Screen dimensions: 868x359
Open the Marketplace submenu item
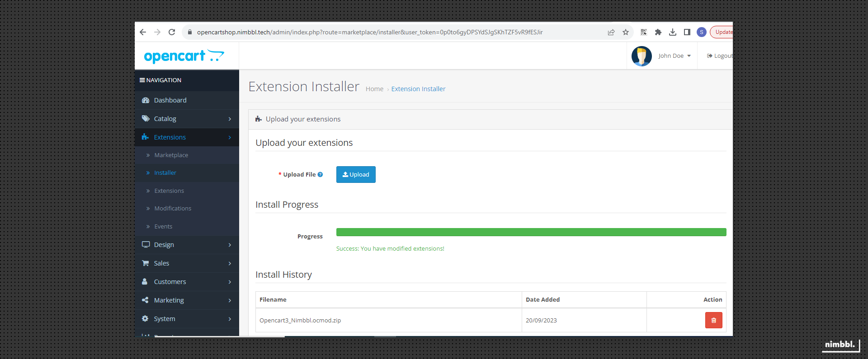tap(171, 155)
